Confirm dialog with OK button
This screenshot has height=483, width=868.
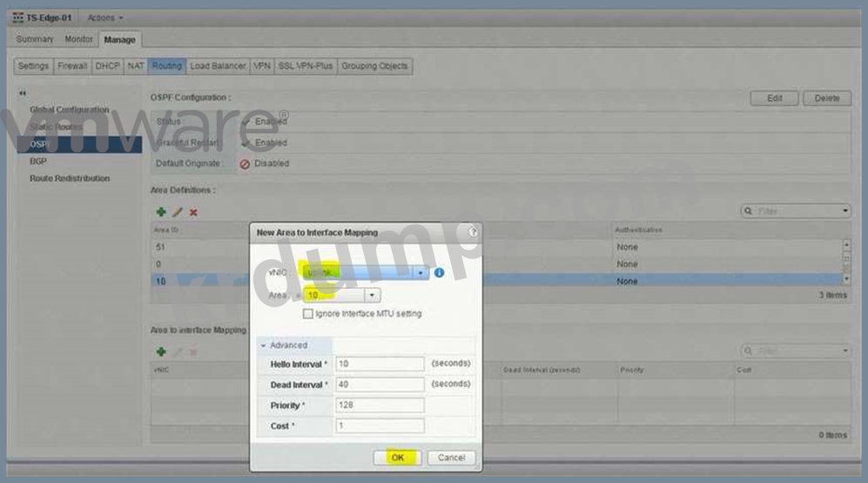[x=398, y=458]
